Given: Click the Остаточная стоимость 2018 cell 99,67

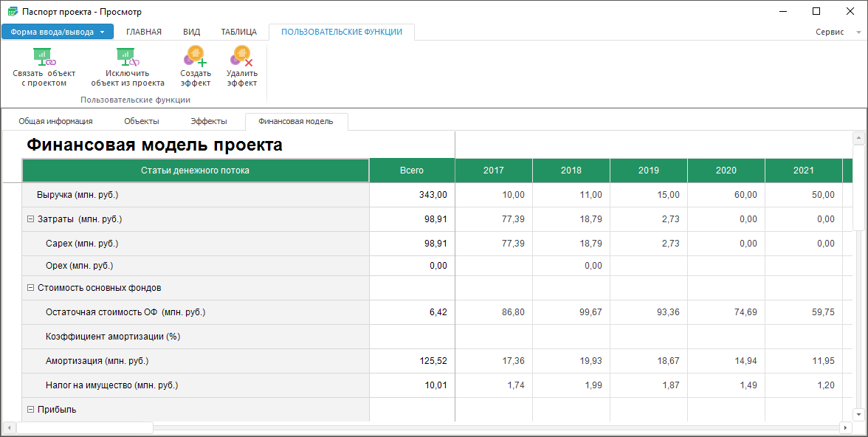Looking at the screenshot, I should 571,312.
